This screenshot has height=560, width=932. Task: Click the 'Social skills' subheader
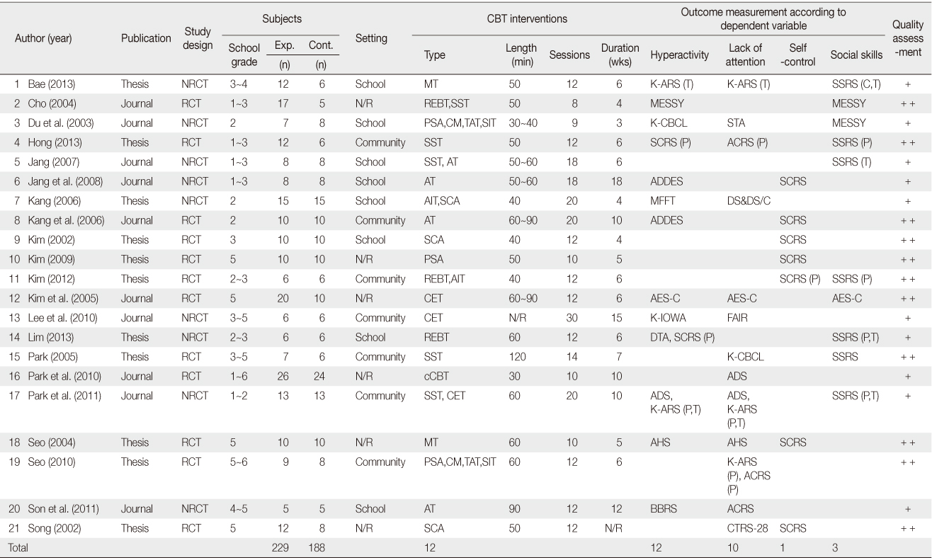coord(856,55)
